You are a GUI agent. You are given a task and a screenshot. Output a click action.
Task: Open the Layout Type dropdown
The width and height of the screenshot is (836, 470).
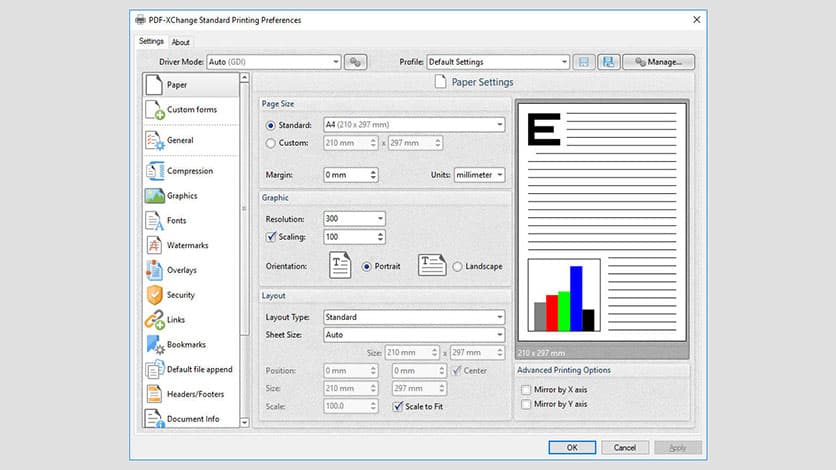414,317
